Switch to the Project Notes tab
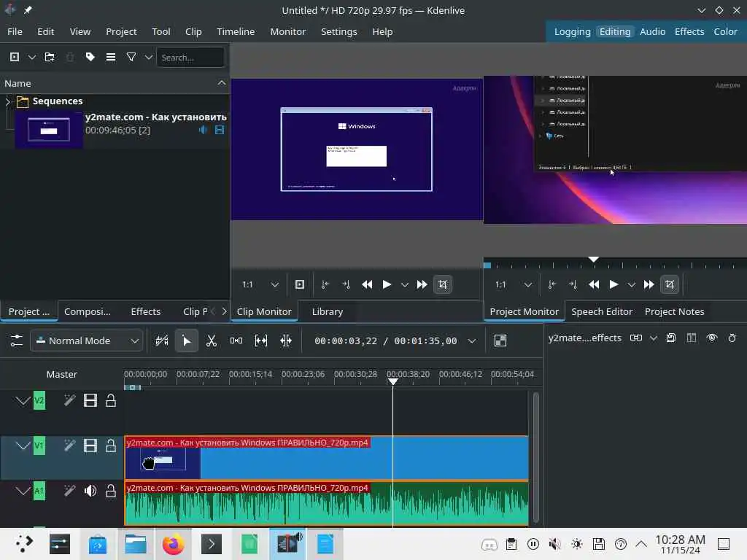This screenshot has height=560, width=747. pos(674,311)
